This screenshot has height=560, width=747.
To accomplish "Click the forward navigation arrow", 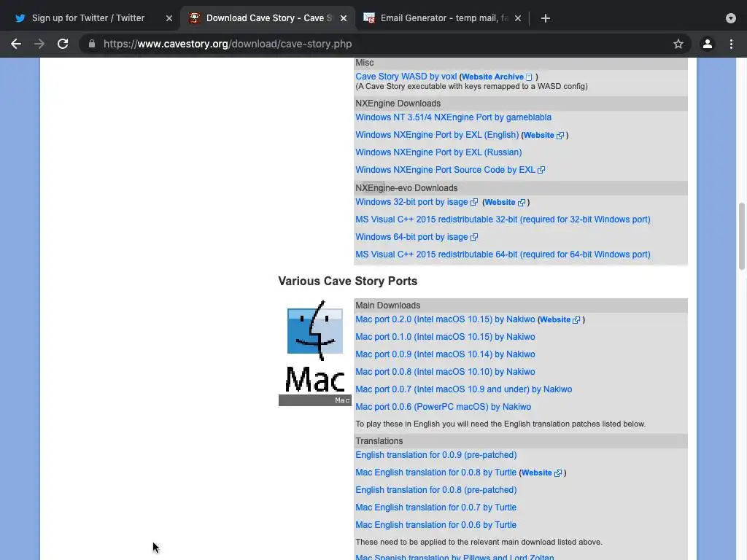I will pyautogui.click(x=39, y=44).
